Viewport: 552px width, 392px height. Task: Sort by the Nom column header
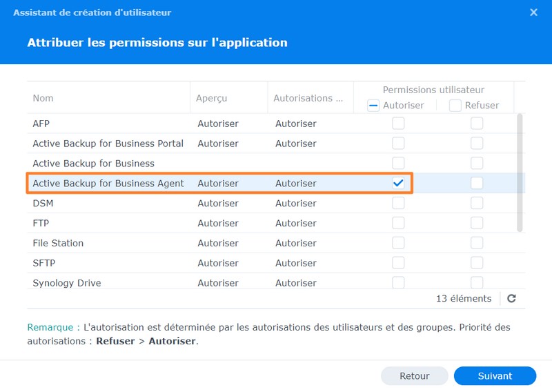43,98
